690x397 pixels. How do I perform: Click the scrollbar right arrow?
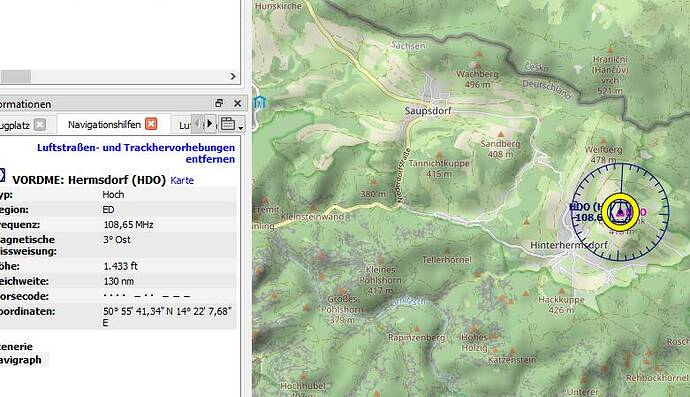[x=233, y=77]
